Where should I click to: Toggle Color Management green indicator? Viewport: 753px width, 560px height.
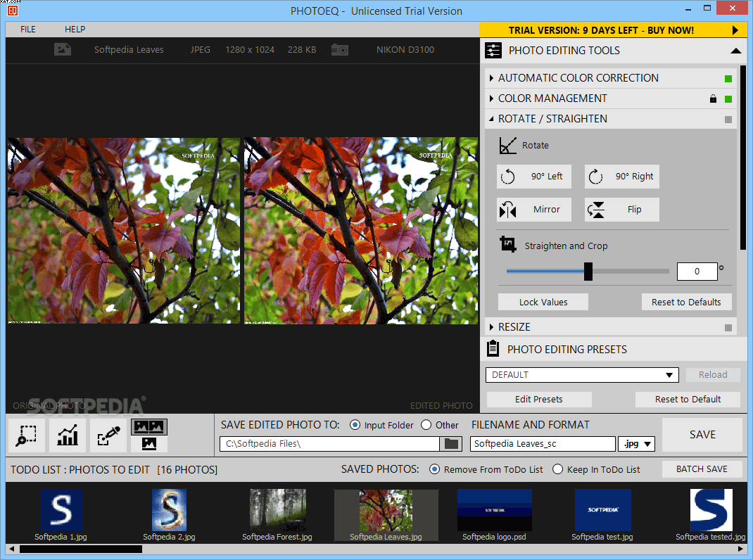pyautogui.click(x=728, y=99)
